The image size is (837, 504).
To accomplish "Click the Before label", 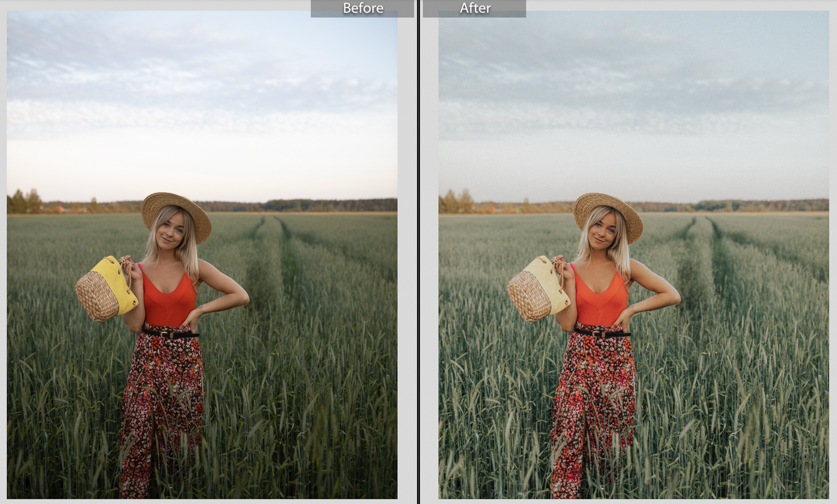I will [363, 9].
